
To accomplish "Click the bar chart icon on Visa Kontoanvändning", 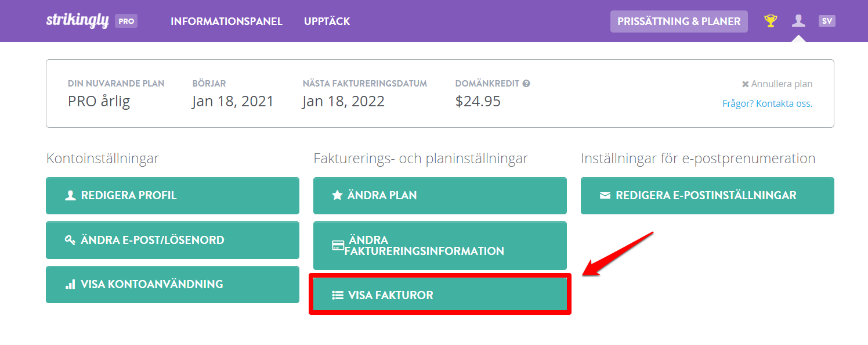I will click(70, 285).
